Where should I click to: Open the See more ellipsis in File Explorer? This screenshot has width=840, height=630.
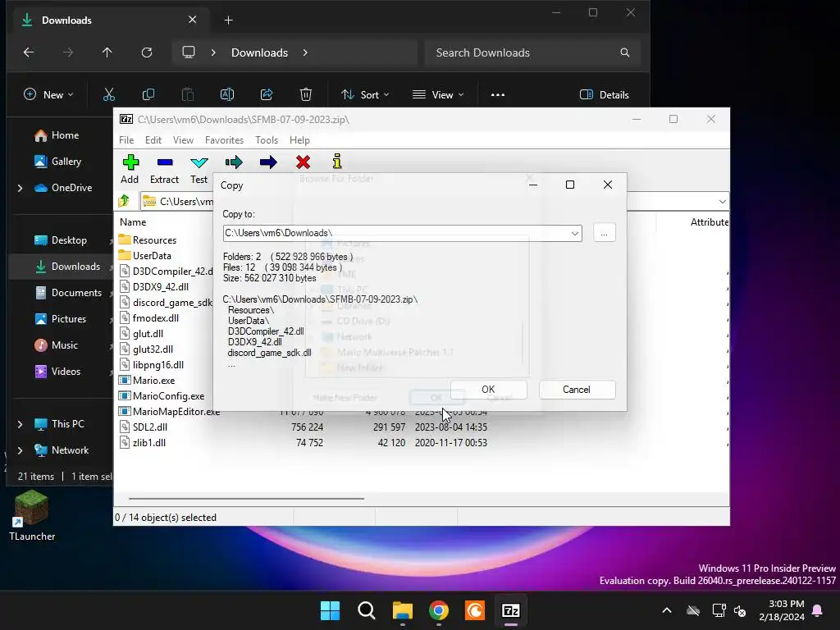pyautogui.click(x=498, y=95)
